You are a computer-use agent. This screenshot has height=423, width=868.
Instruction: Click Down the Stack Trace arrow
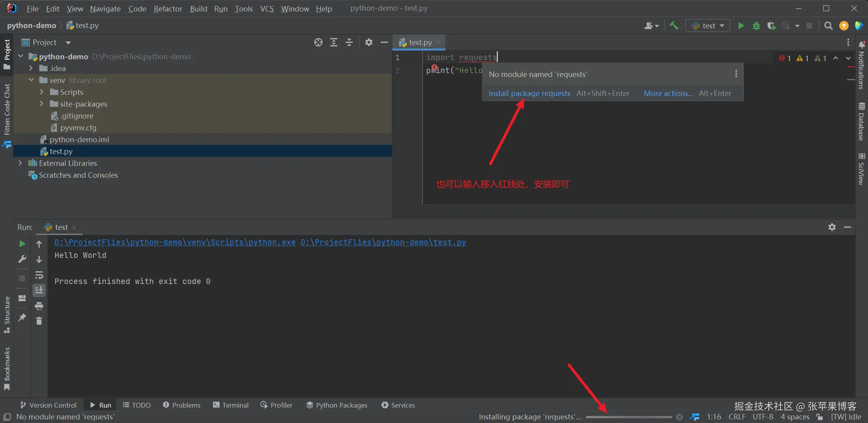point(39,259)
